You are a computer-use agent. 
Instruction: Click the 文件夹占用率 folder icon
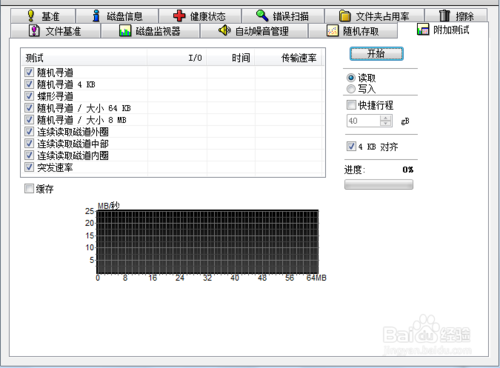[345, 16]
